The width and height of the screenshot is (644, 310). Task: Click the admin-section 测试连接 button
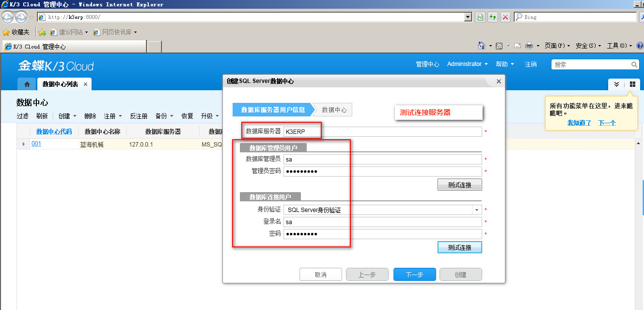[x=460, y=185]
